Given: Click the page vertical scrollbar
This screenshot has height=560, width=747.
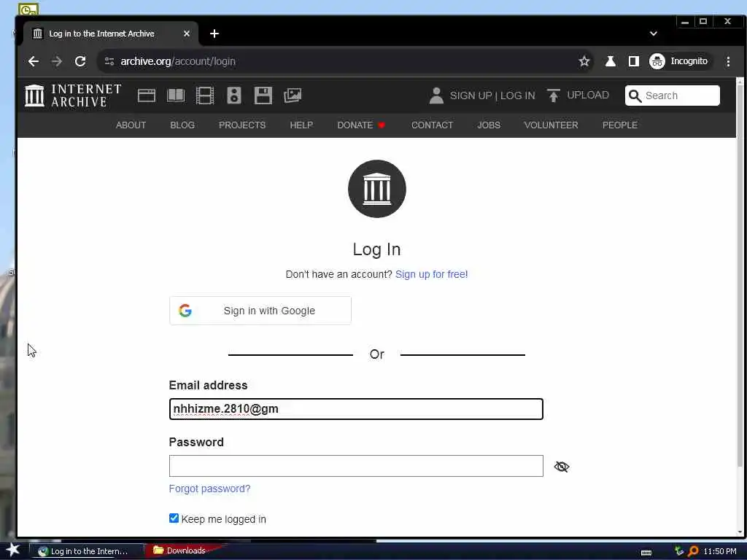Looking at the screenshot, I should point(740,276).
